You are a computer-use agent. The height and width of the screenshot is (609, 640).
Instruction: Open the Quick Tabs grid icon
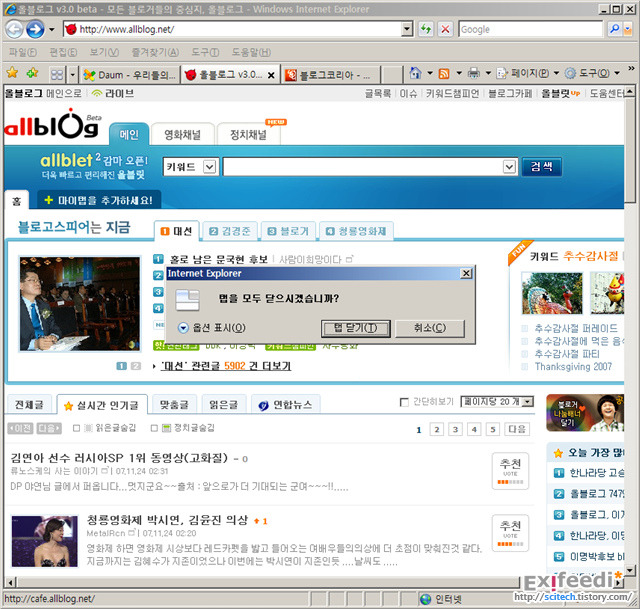pyautogui.click(x=57, y=74)
